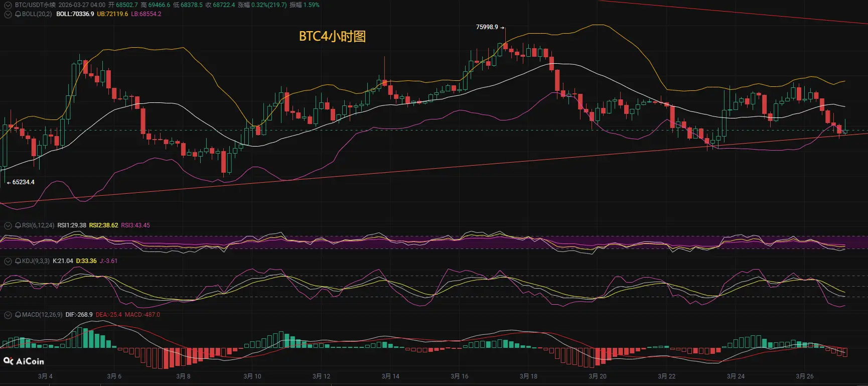Select the BTC4小时图 text annotation
This screenshot has width=868, height=386.
(332, 36)
